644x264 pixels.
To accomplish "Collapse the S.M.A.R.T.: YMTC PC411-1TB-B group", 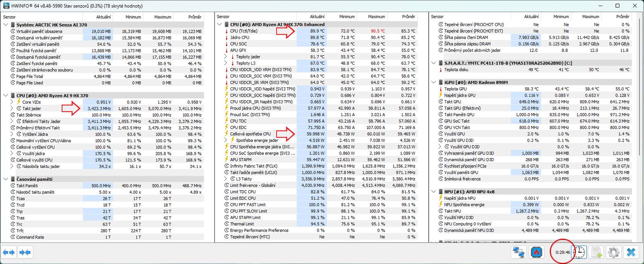I will point(433,63).
